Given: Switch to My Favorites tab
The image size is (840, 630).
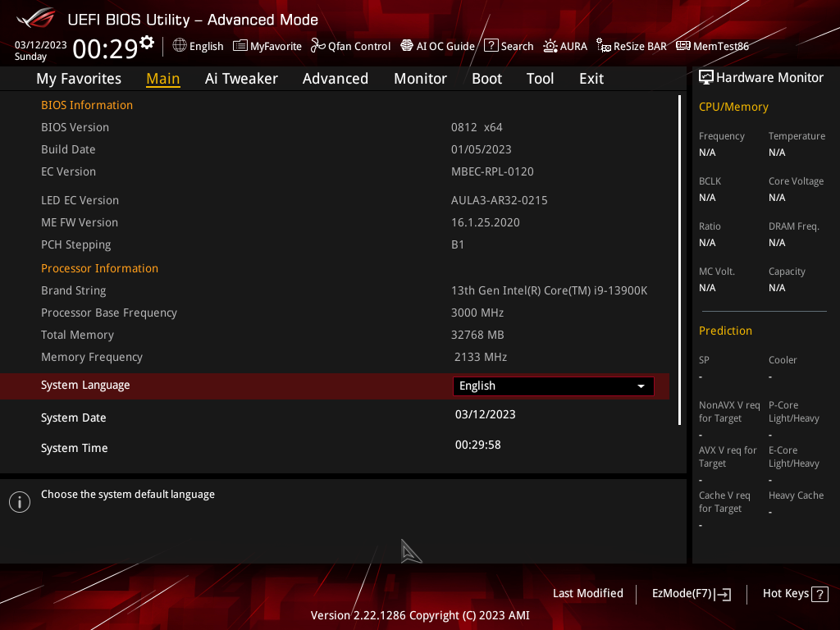Looking at the screenshot, I should tap(79, 79).
